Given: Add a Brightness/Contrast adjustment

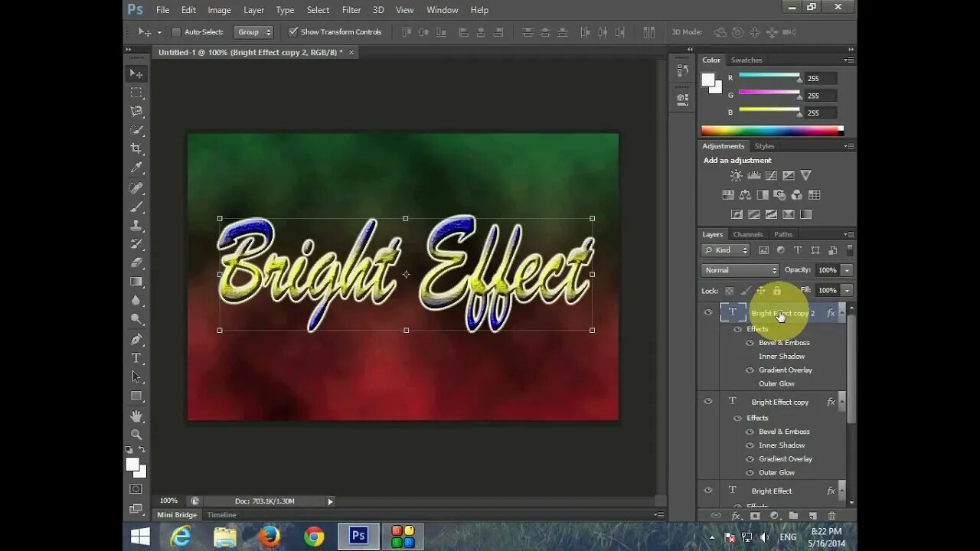Looking at the screenshot, I should (x=736, y=175).
